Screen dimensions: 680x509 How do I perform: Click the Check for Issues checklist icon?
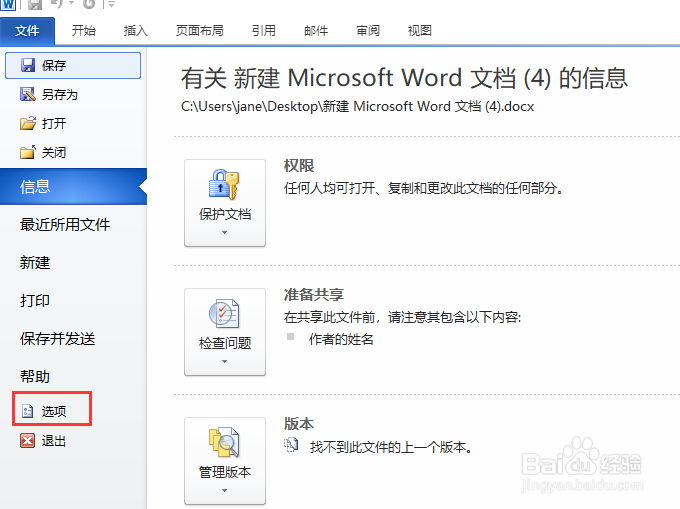[x=224, y=313]
